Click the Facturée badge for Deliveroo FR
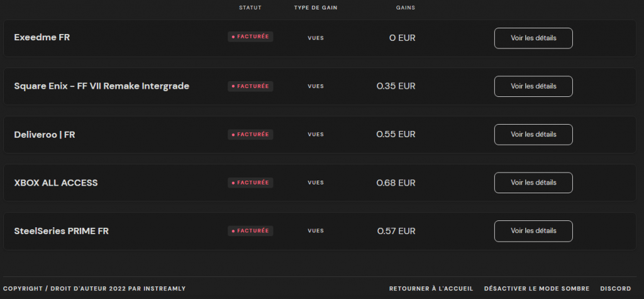Viewport: 644px width, 299px height. click(x=250, y=134)
